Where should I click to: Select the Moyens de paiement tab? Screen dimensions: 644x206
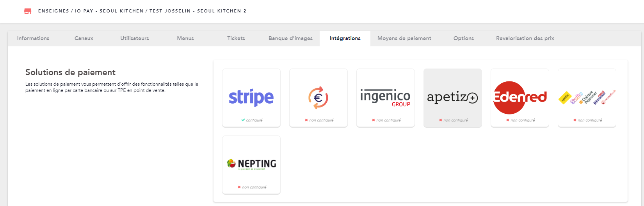404,38
